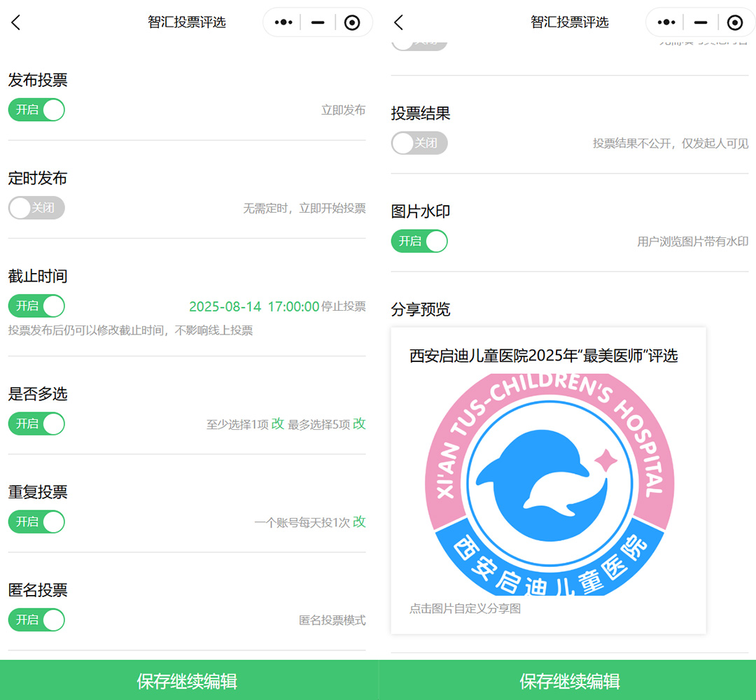Click 投票结果不公开，仅发起人可见 description
The width and height of the screenshot is (756, 700).
[x=671, y=143]
